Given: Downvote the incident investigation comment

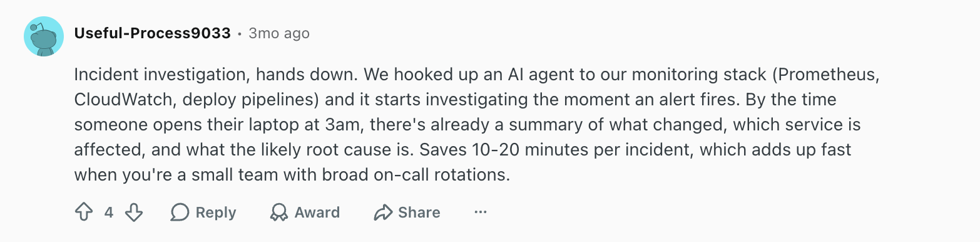Looking at the screenshot, I should [x=134, y=213].
